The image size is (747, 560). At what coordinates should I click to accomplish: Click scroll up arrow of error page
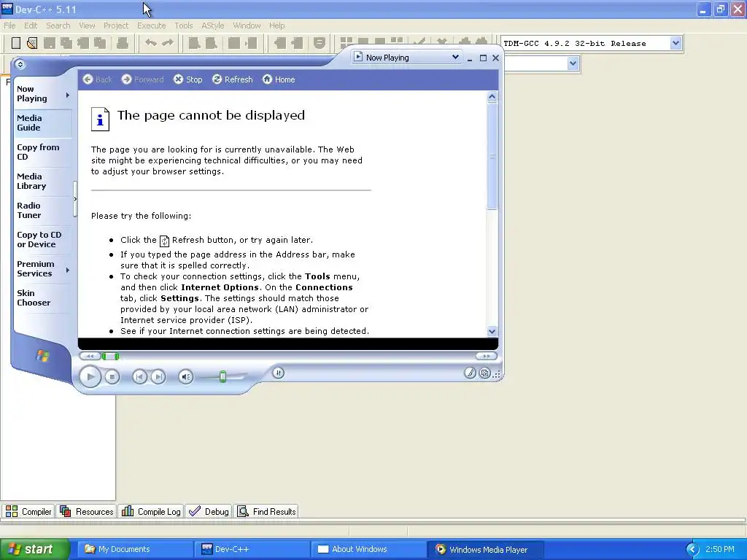pos(492,97)
